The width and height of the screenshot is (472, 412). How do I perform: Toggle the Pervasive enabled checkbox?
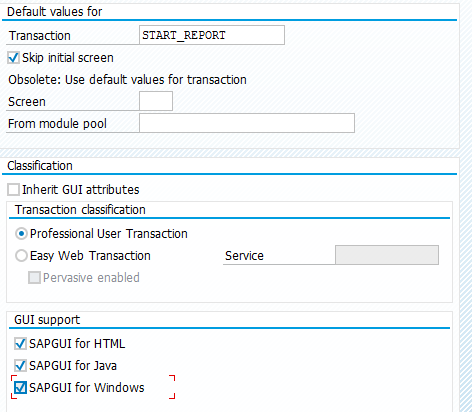34,278
